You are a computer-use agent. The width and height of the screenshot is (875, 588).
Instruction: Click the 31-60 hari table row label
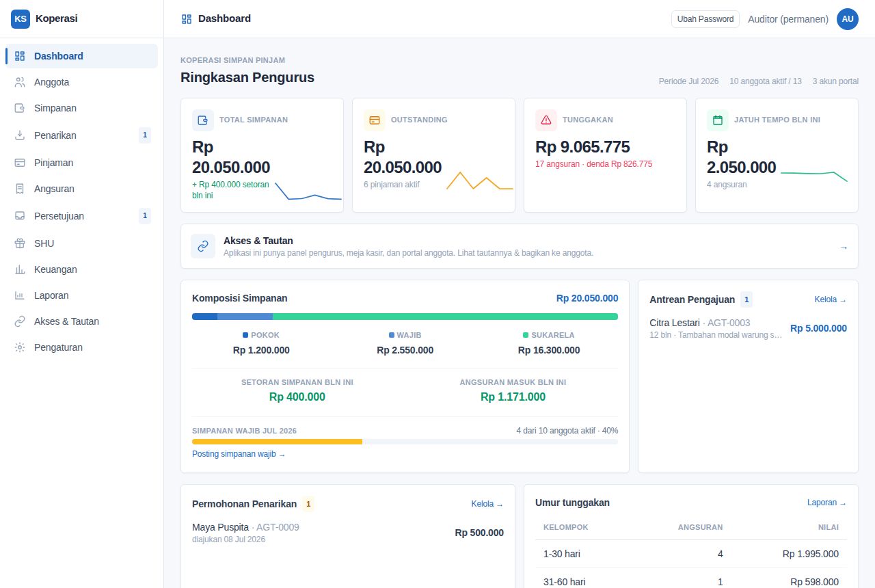click(x=565, y=582)
